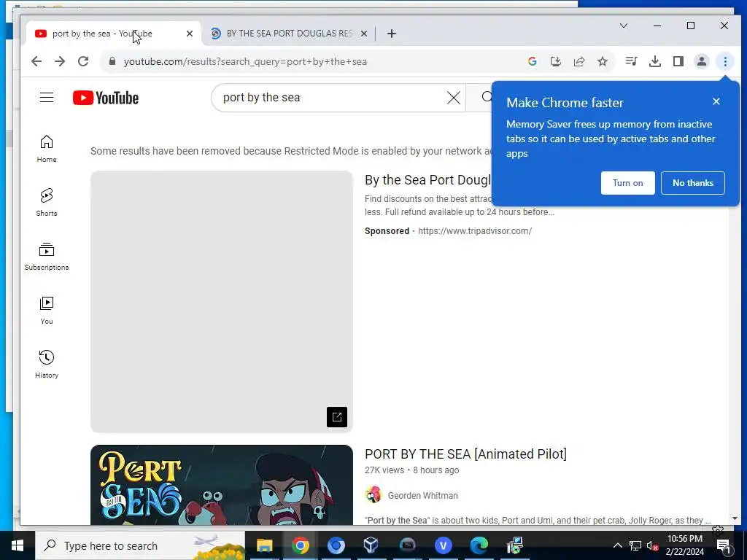Open Port by the Sea video thumbnail
The width and height of the screenshot is (747, 560).
point(222,485)
